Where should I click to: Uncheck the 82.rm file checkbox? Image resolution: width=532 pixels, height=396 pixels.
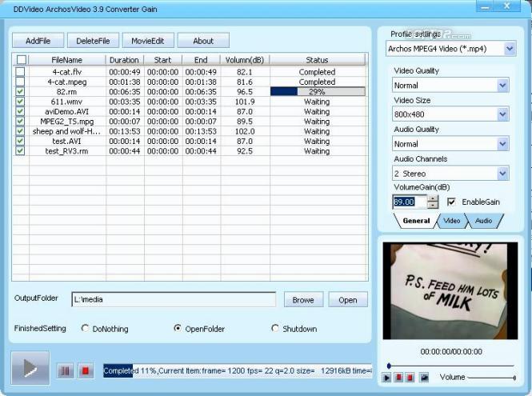(x=20, y=91)
